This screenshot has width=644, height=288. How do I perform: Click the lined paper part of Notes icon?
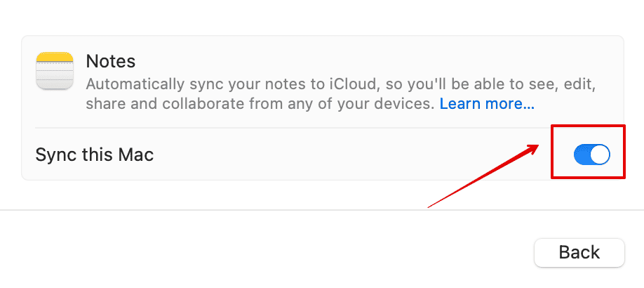(54, 77)
